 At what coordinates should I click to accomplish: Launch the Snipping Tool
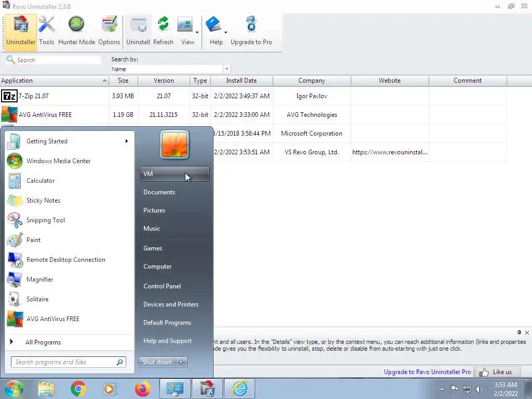coord(70,220)
